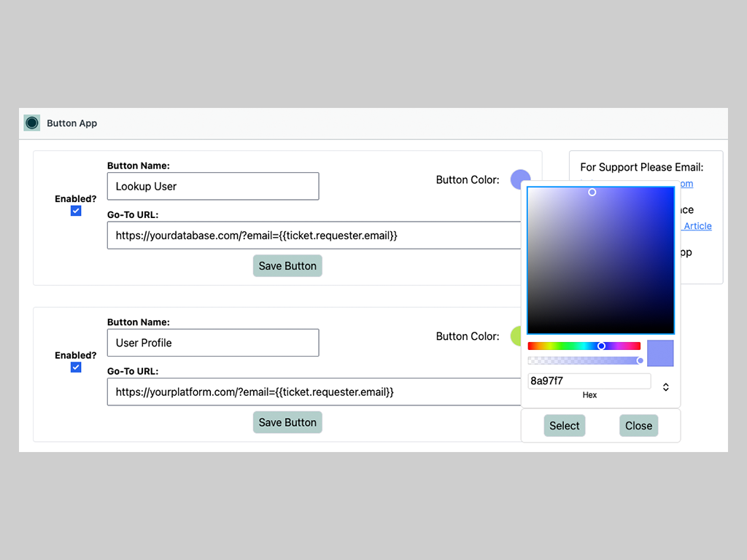Viewport: 747px width, 560px height.
Task: Click Save Button under the User Profile URL
Action: [287, 422]
